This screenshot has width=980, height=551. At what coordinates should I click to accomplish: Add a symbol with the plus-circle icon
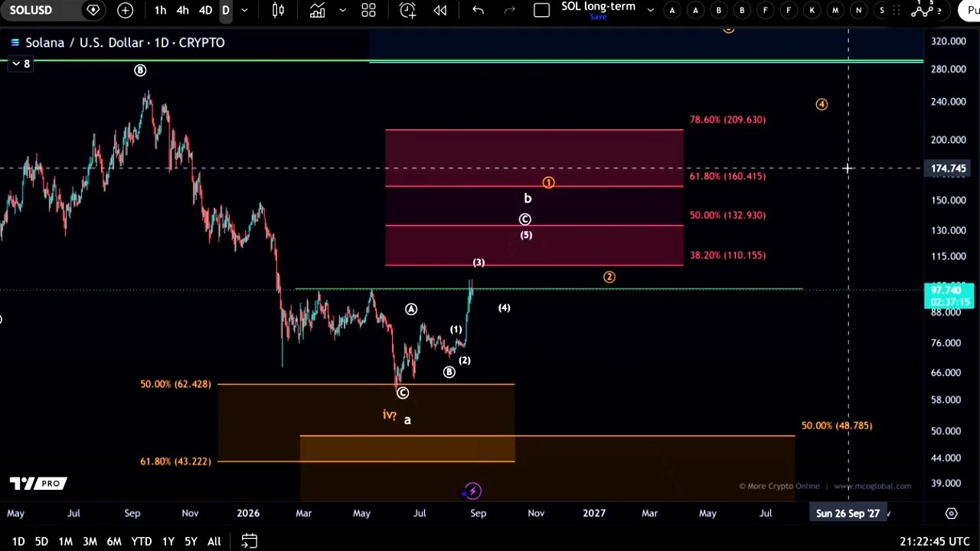(125, 10)
